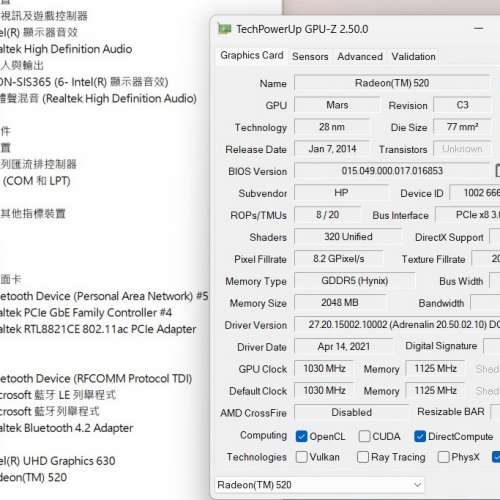Select 列匯流排控制器 category in Device Manager
500x500 pixels.
click(38, 164)
